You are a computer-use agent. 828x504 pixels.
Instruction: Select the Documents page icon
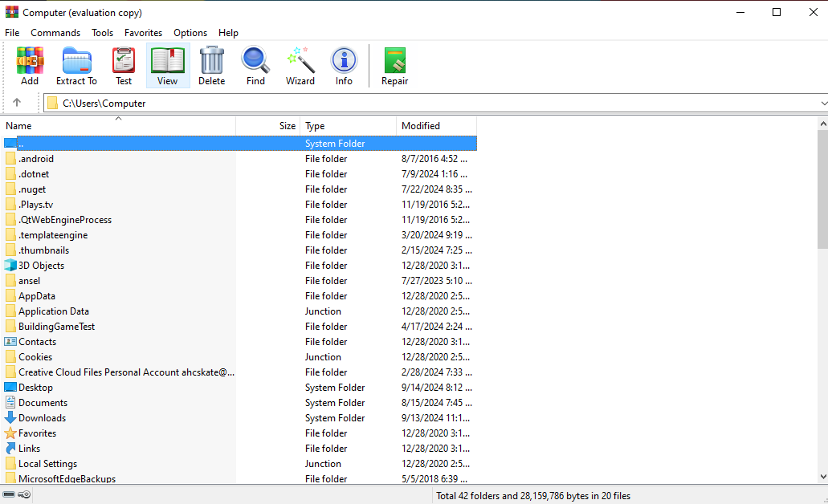tap(10, 402)
